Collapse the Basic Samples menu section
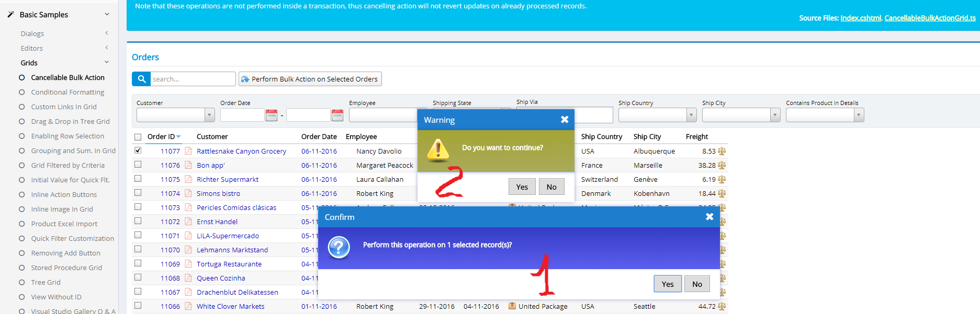The image size is (980, 314). point(107,15)
